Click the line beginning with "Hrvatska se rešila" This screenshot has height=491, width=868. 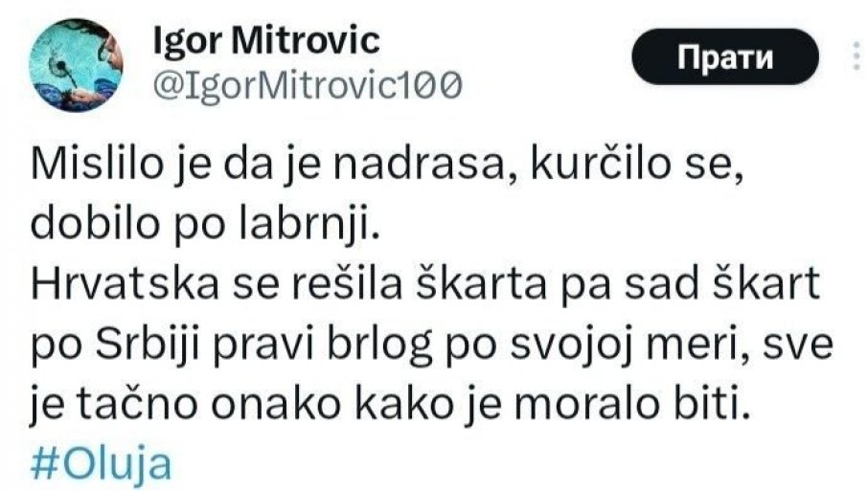click(x=425, y=283)
